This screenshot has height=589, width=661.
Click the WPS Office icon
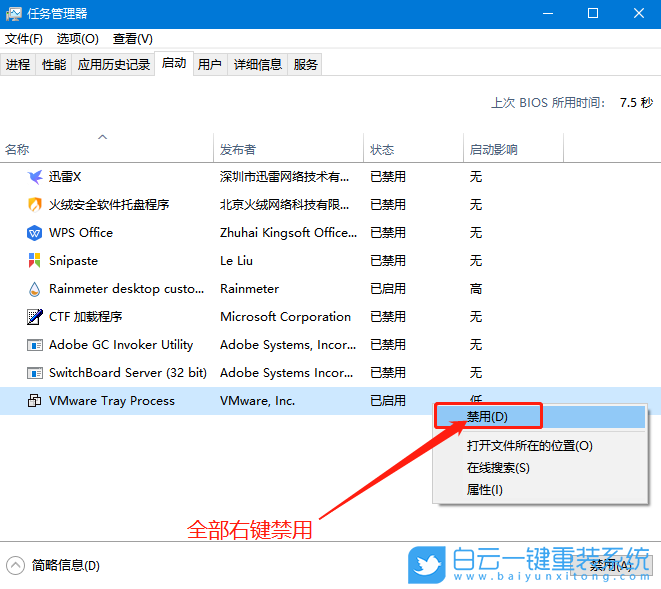click(35, 233)
